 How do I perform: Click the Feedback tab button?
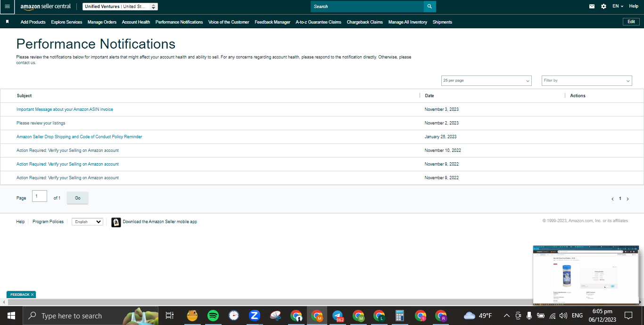point(20,295)
